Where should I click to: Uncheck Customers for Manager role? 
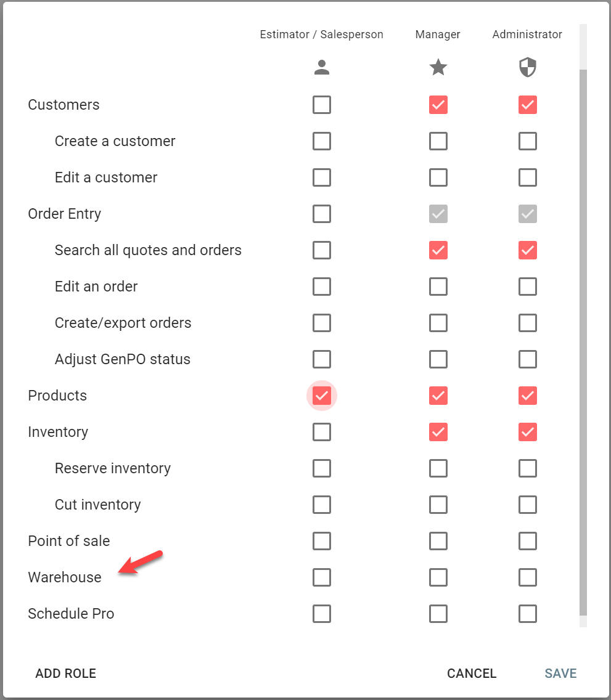[438, 105]
